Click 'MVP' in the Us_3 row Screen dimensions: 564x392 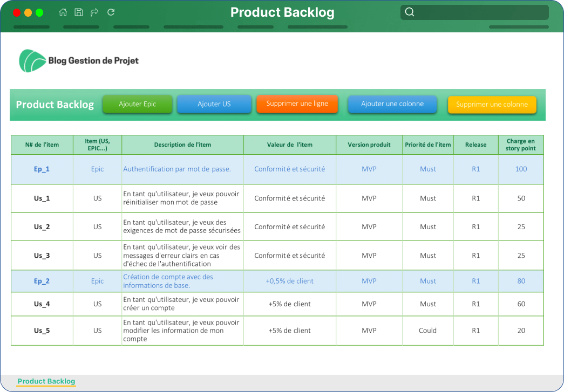pos(369,256)
